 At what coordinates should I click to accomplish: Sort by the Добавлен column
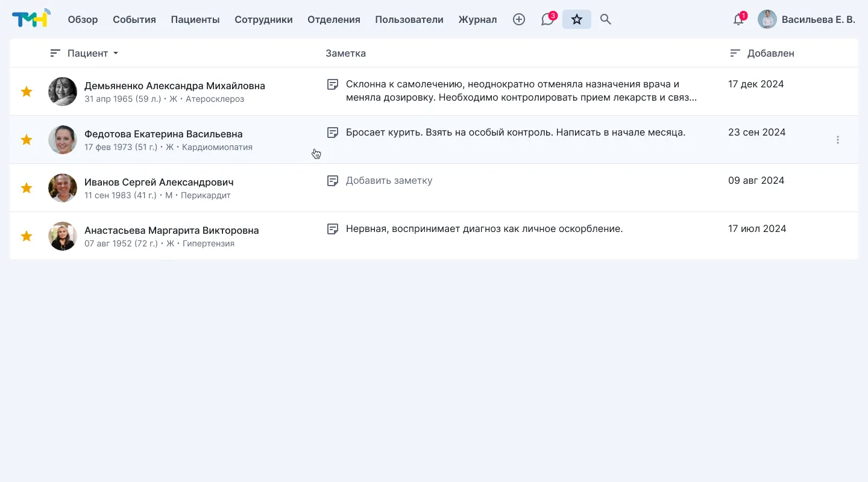pyautogui.click(x=770, y=53)
